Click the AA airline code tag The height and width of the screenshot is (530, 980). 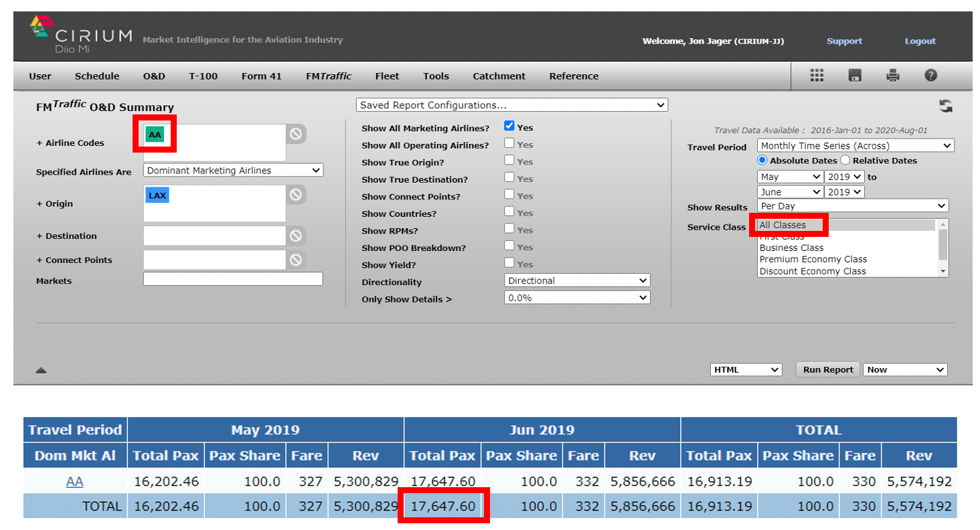pyautogui.click(x=155, y=135)
